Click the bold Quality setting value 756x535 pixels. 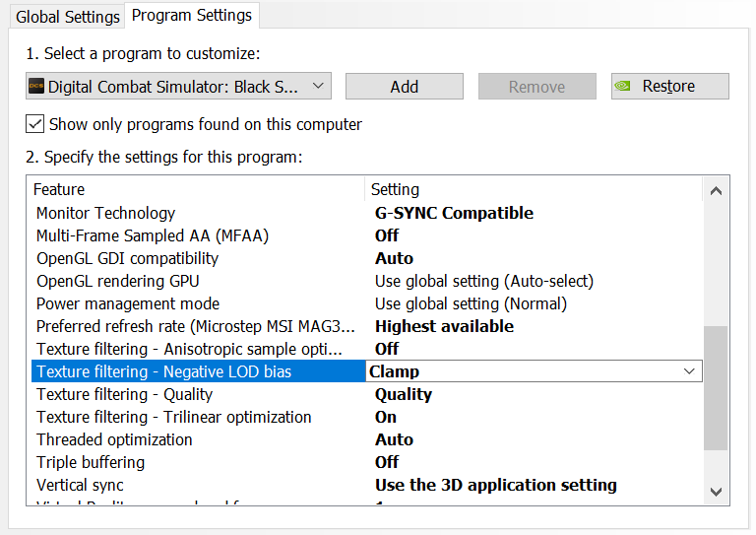click(x=404, y=394)
